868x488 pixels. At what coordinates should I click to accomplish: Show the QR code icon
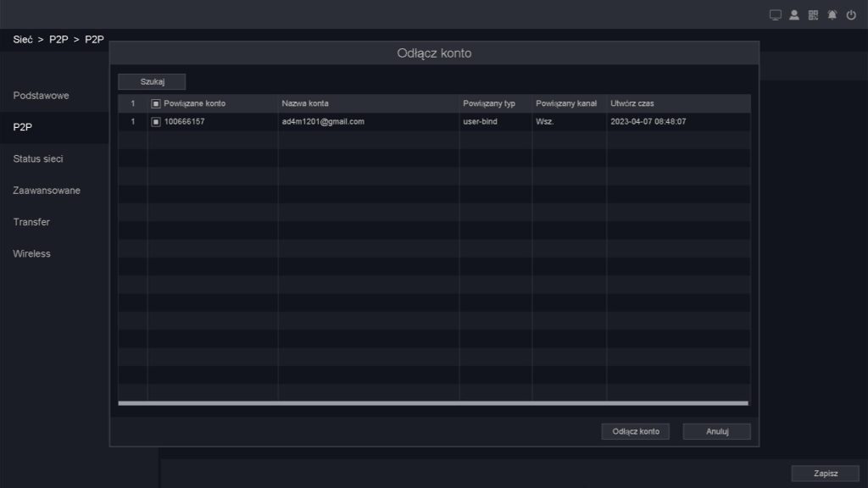coord(814,14)
